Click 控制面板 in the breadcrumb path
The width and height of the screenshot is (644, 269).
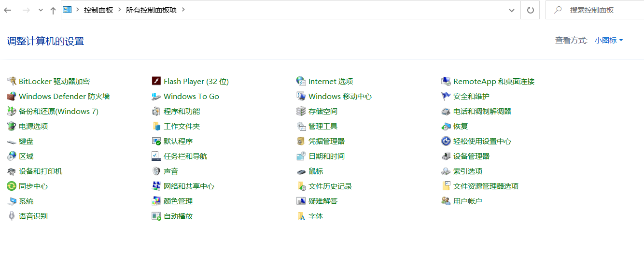coord(98,10)
